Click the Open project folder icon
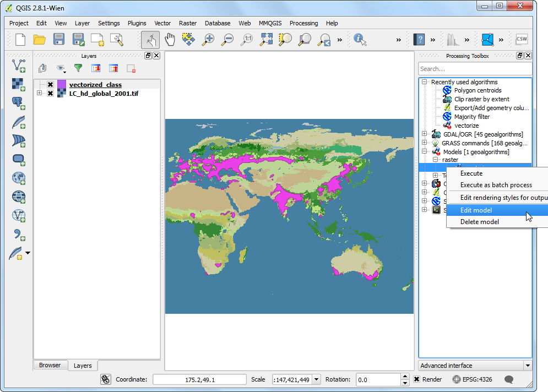548x392 pixels. point(39,39)
